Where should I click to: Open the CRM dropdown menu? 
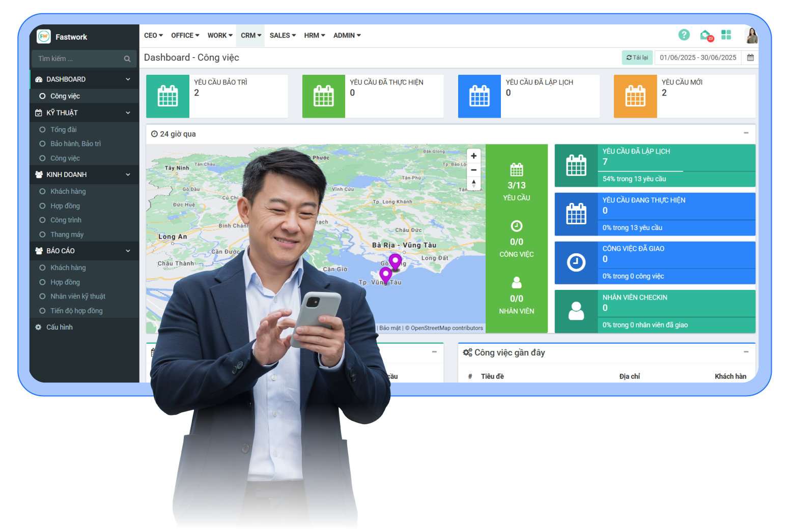[251, 36]
